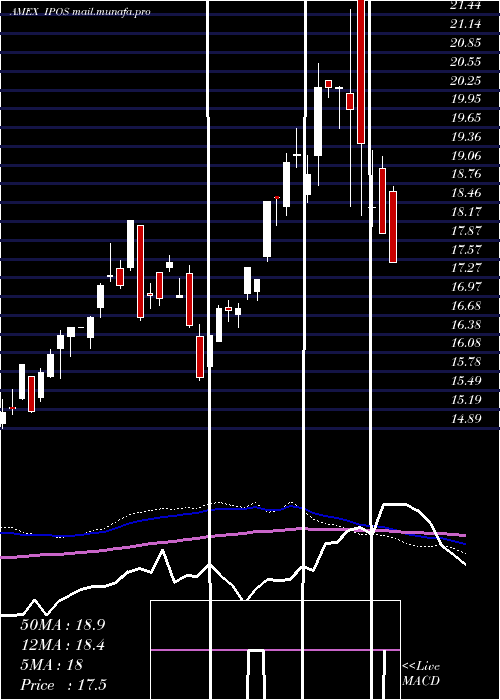Click the 19.95 price axis label
Screen dimensions: 500x700
point(466,99)
